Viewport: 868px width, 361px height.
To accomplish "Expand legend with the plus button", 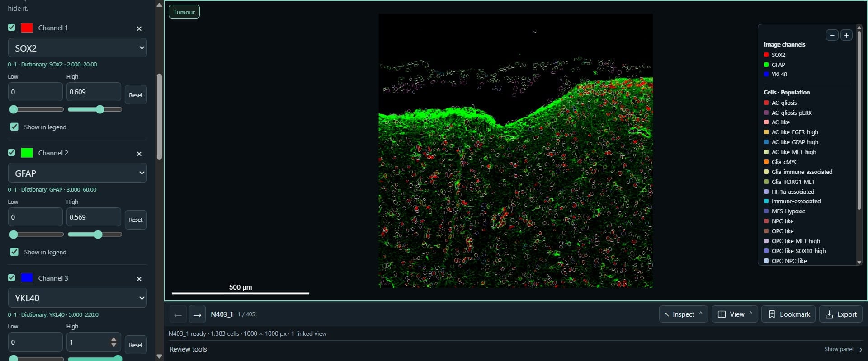I will pyautogui.click(x=846, y=35).
